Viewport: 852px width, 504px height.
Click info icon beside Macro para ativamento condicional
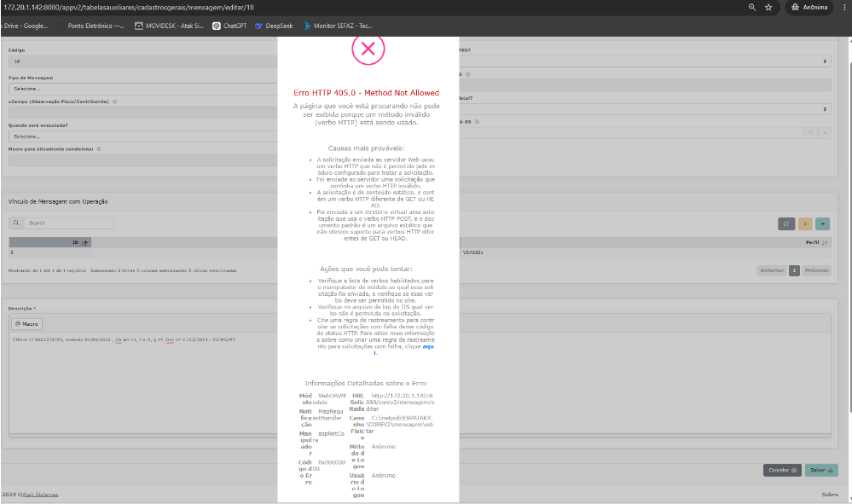point(98,148)
